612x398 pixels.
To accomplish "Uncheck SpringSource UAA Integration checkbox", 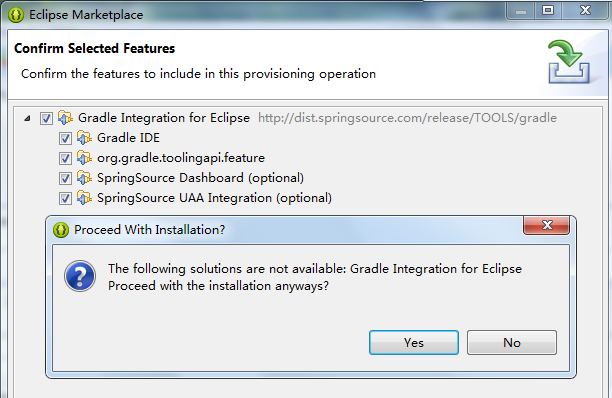I will (65, 198).
